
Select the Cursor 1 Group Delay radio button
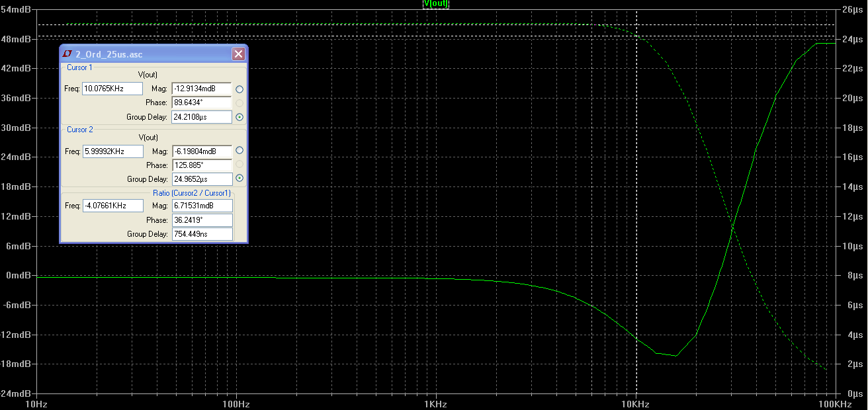[x=239, y=117]
